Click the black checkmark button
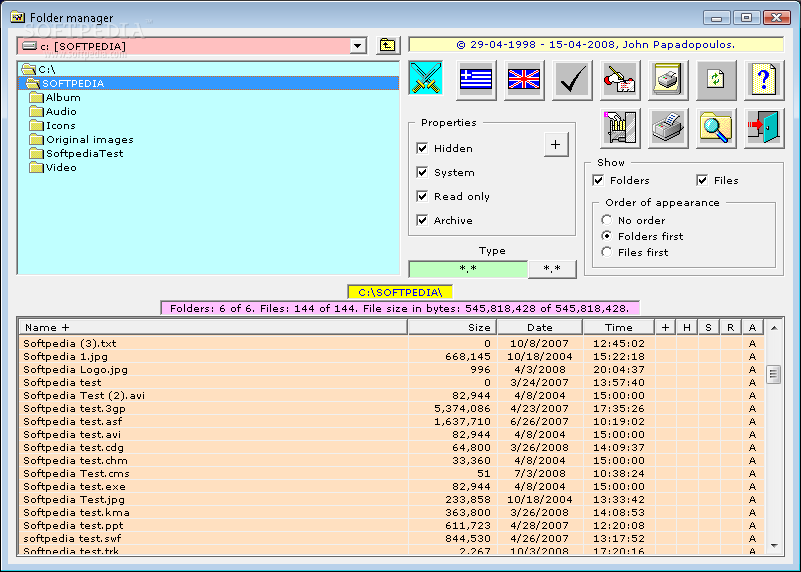This screenshot has width=801, height=572. click(572, 80)
